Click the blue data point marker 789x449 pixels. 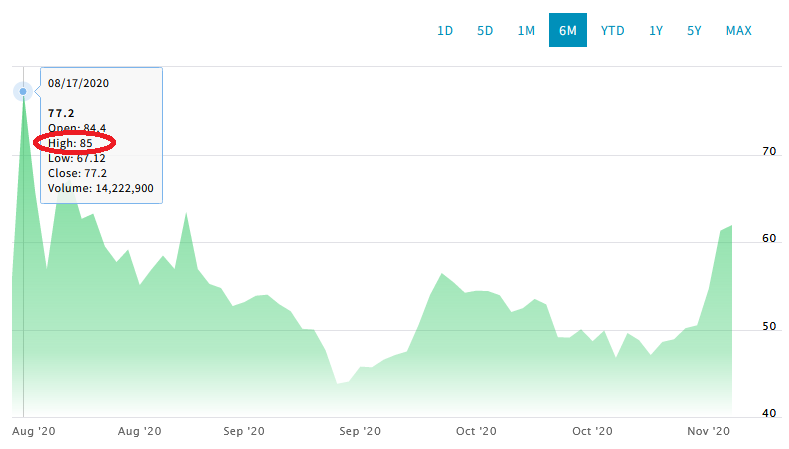23,92
